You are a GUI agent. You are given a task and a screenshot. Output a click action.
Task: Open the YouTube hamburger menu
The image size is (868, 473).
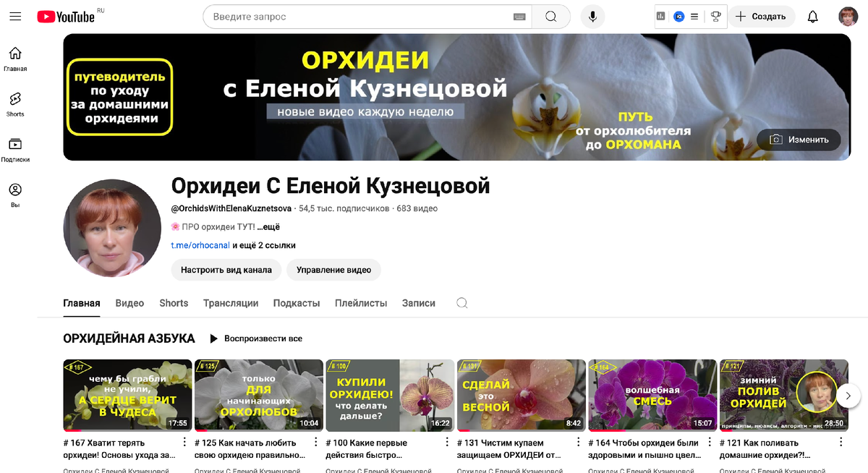(15, 16)
